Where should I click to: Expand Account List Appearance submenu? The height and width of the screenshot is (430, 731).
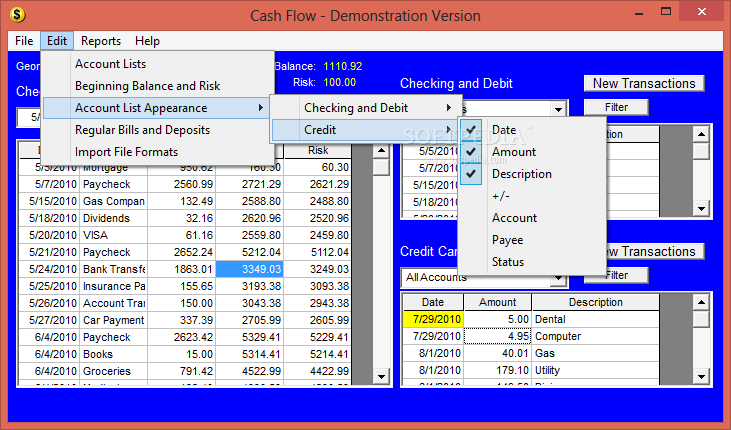156,108
